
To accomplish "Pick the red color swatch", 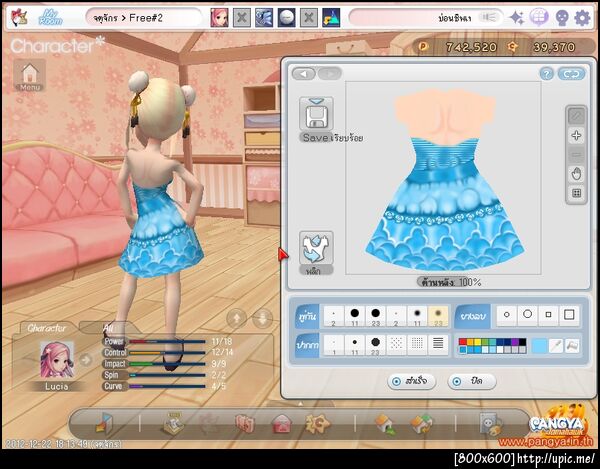I will tap(463, 342).
